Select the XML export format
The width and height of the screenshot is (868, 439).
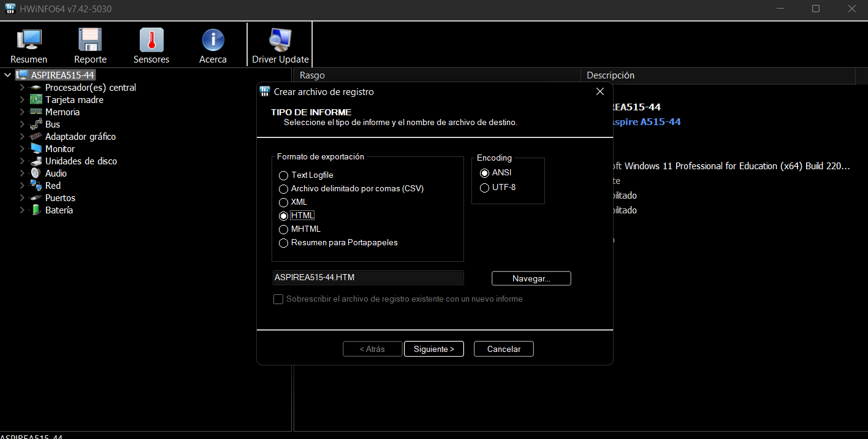[283, 203]
